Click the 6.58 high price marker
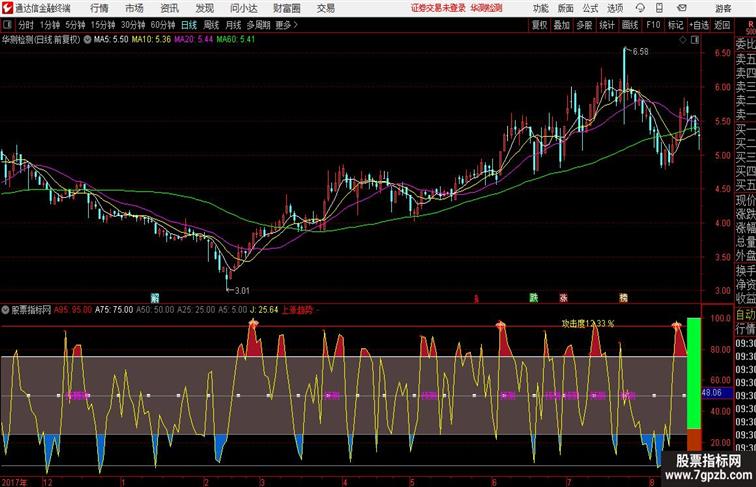 (640, 52)
